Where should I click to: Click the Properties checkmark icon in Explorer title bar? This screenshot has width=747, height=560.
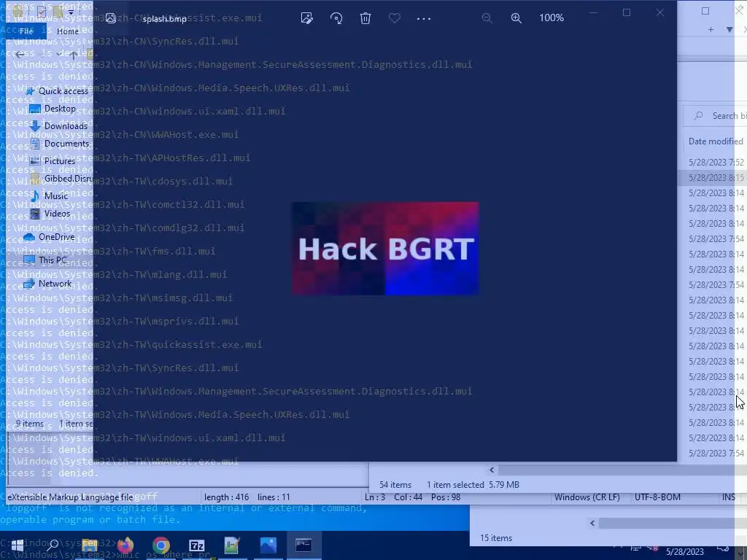pos(42,12)
